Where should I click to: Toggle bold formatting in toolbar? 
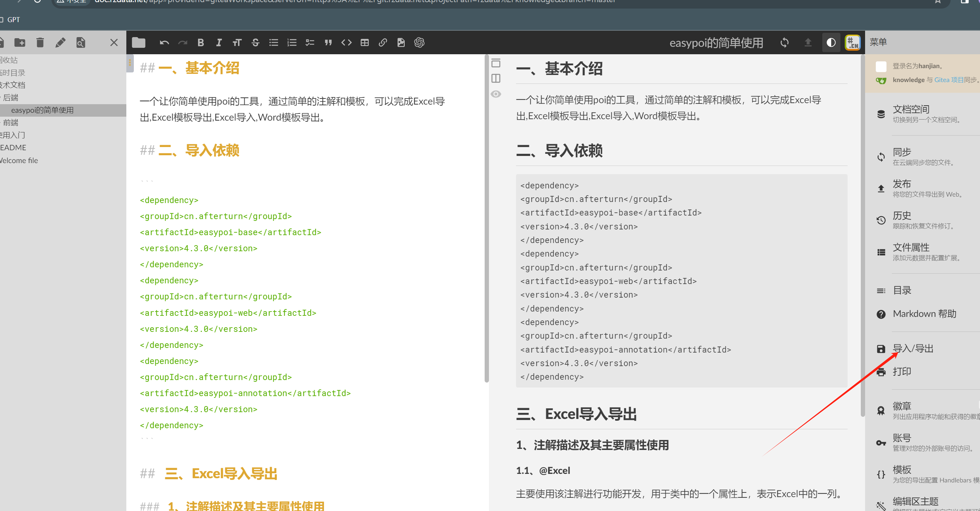click(201, 42)
